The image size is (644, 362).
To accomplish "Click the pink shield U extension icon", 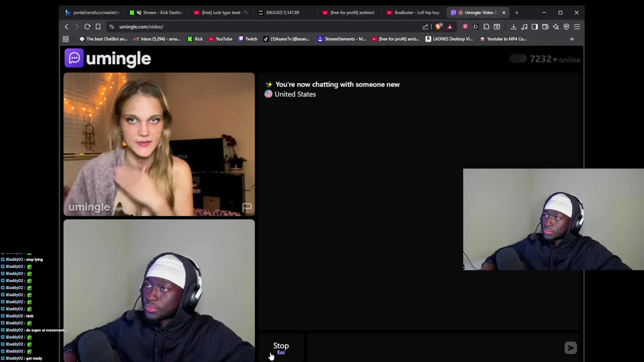I will (x=465, y=27).
